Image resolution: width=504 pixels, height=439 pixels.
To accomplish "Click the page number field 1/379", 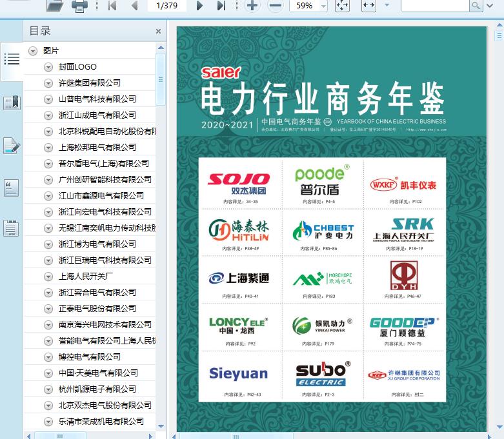I will 167,5.
